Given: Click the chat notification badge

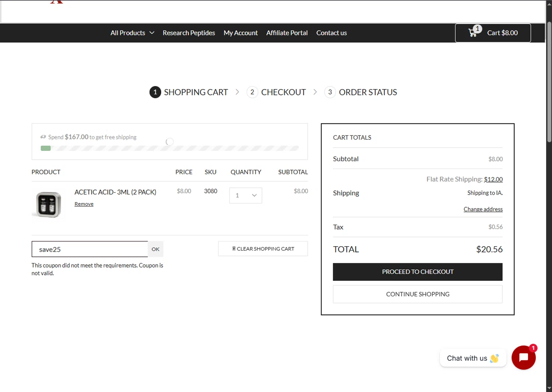Looking at the screenshot, I should 533,348.
